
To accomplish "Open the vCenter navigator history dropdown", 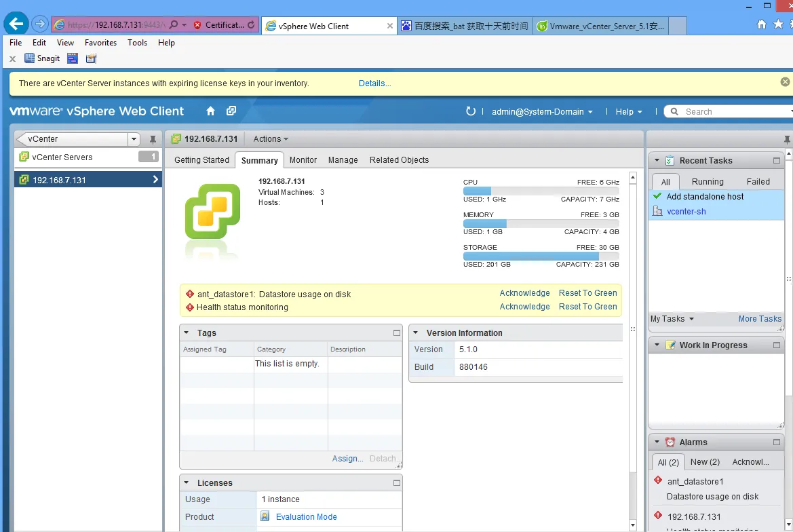I will coord(134,139).
